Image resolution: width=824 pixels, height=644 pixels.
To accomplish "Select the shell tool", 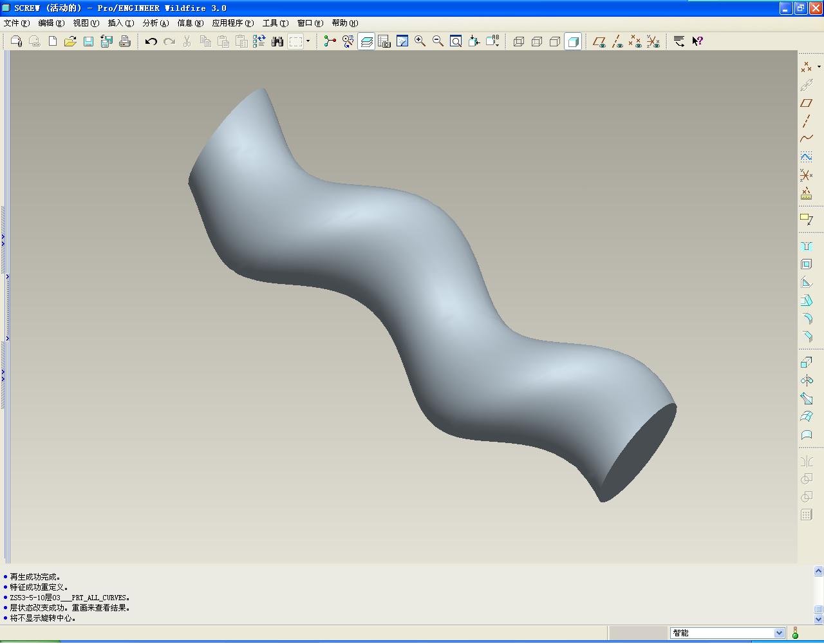I will [x=806, y=264].
